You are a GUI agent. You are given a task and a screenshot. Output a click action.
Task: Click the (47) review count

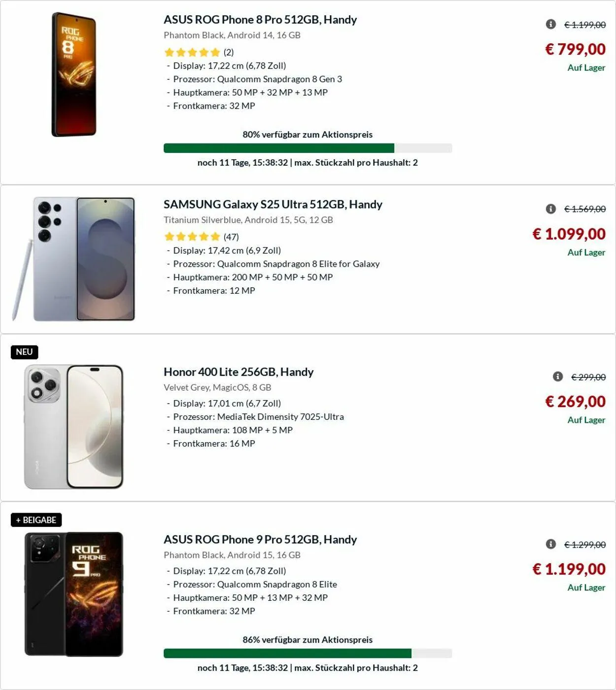pyautogui.click(x=231, y=237)
